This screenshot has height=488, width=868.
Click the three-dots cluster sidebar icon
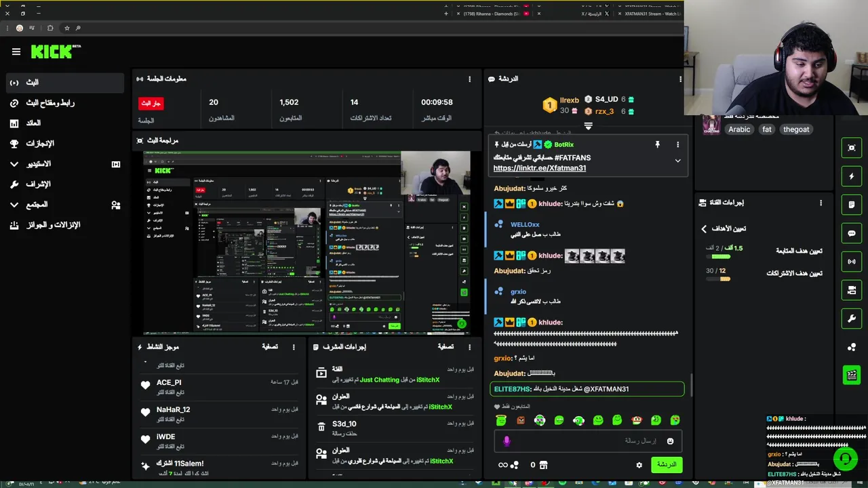click(852, 347)
